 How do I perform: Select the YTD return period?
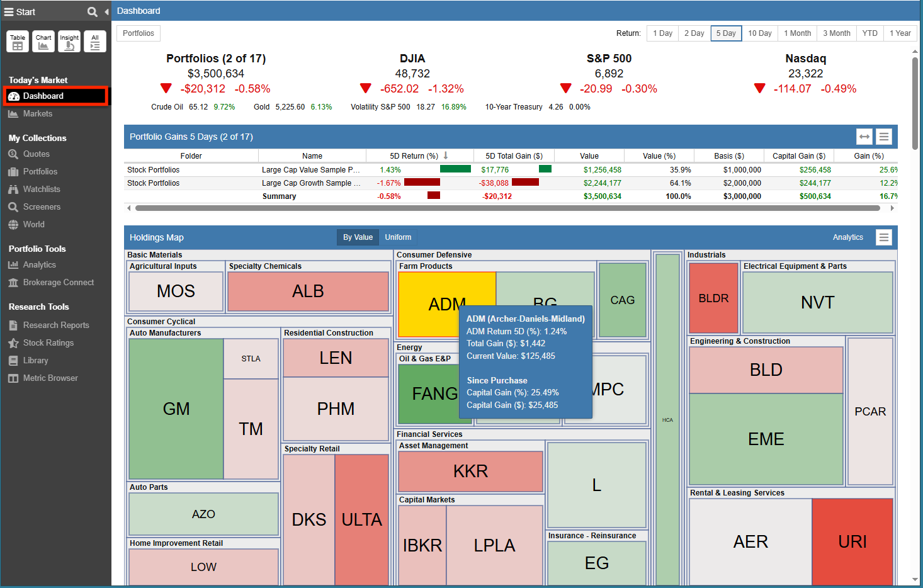pyautogui.click(x=869, y=33)
